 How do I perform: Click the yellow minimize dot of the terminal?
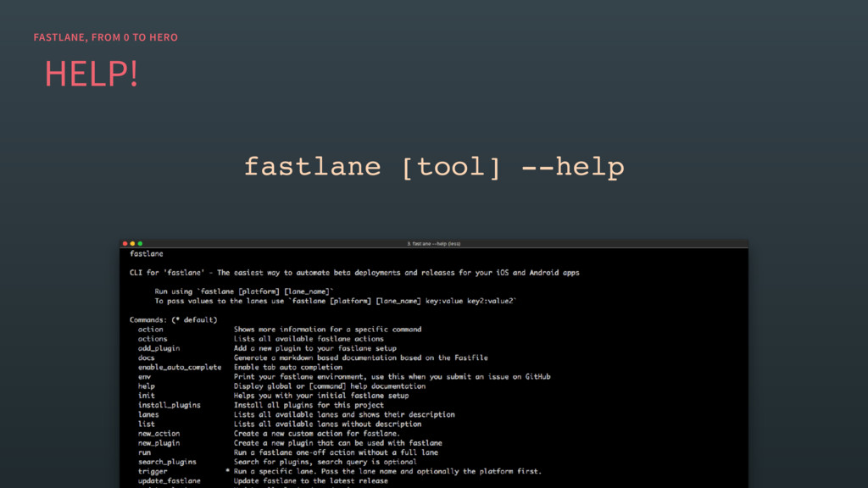(132, 243)
